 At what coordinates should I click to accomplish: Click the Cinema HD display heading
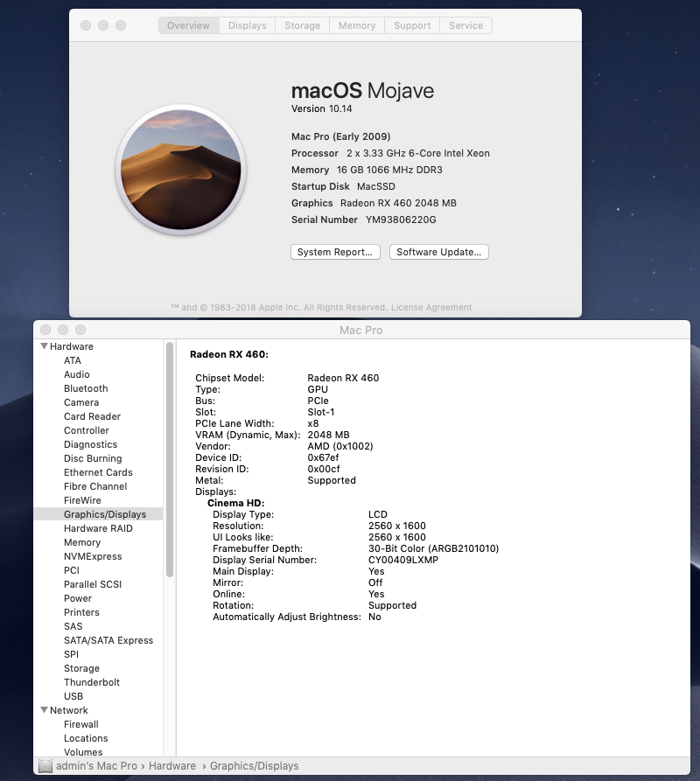coord(235,503)
